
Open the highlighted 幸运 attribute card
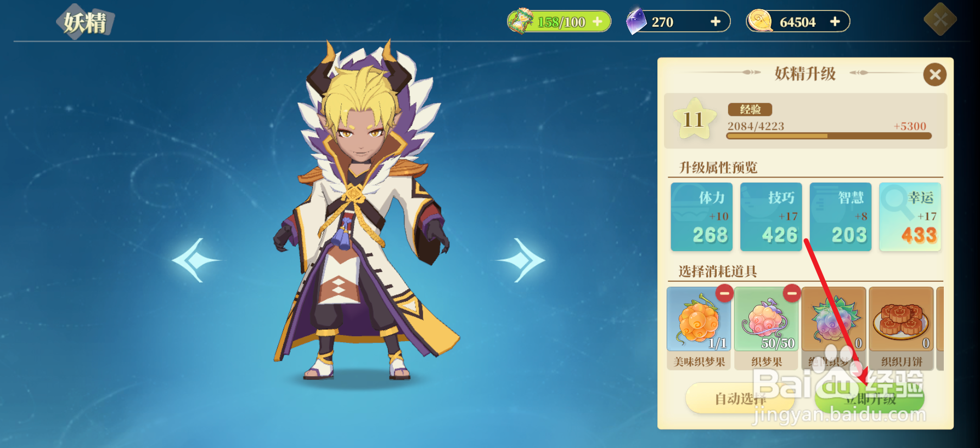click(x=910, y=217)
